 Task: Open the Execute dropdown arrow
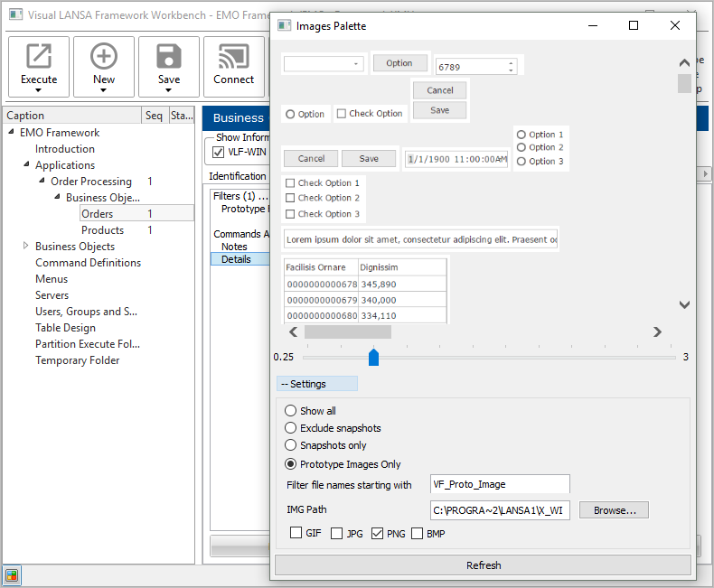click(x=38, y=90)
